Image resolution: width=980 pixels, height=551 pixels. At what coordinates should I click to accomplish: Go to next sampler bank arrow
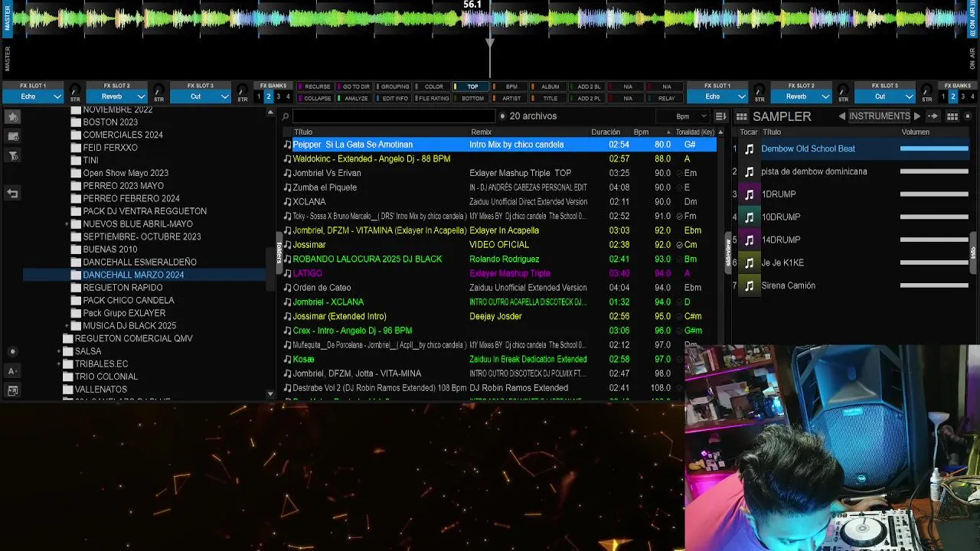point(917,116)
